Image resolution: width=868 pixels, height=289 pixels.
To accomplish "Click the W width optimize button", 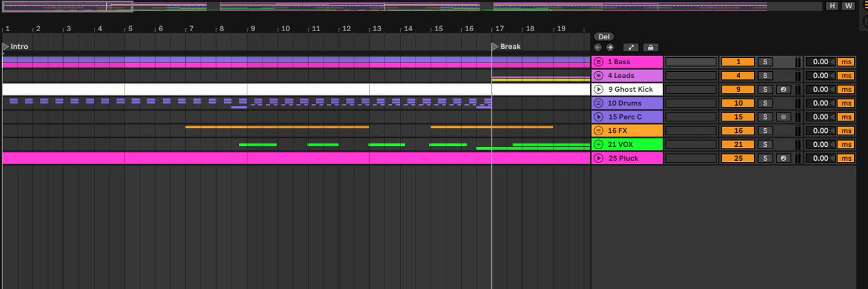I will 848,6.
